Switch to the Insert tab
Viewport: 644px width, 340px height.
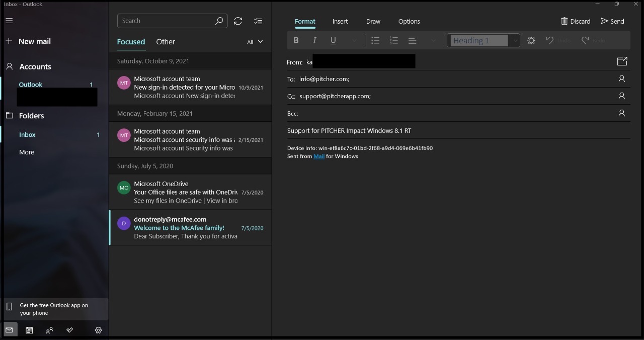[340, 21]
